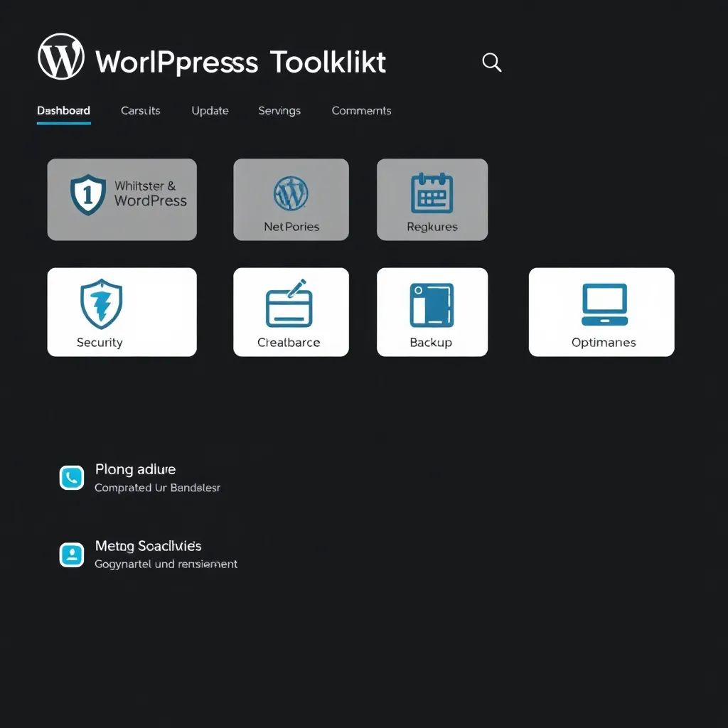
Task: Click the person icon beside Metog Soaclivies
Action: [71, 555]
